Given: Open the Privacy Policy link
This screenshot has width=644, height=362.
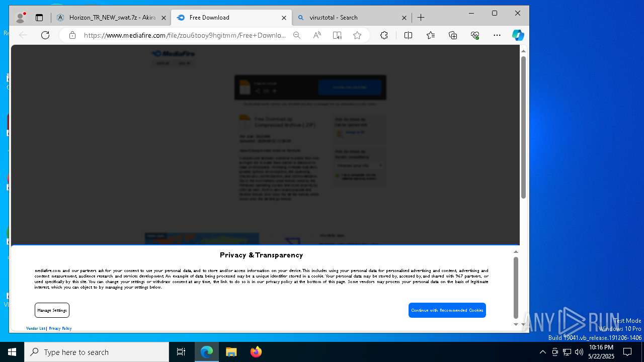Looking at the screenshot, I should (60, 328).
